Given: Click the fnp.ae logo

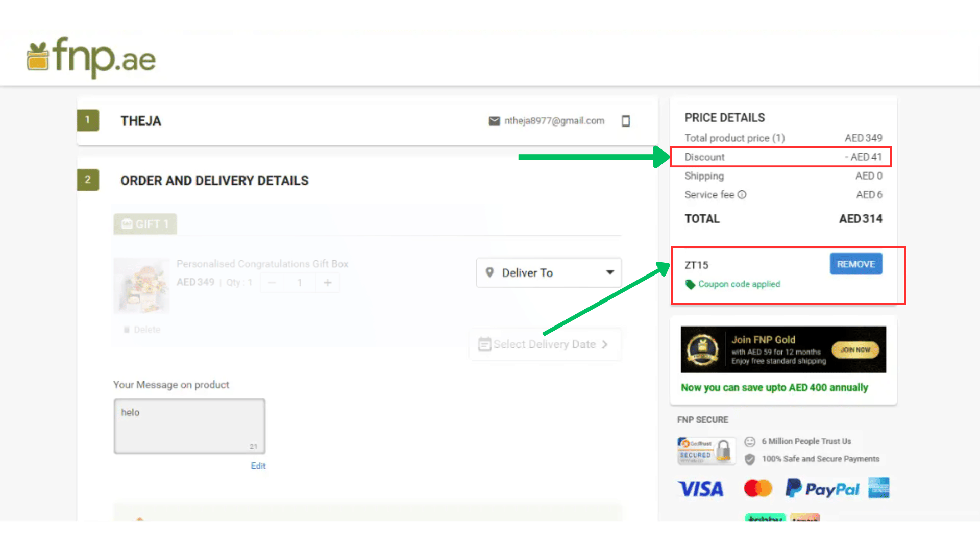Looking at the screenshot, I should (91, 58).
